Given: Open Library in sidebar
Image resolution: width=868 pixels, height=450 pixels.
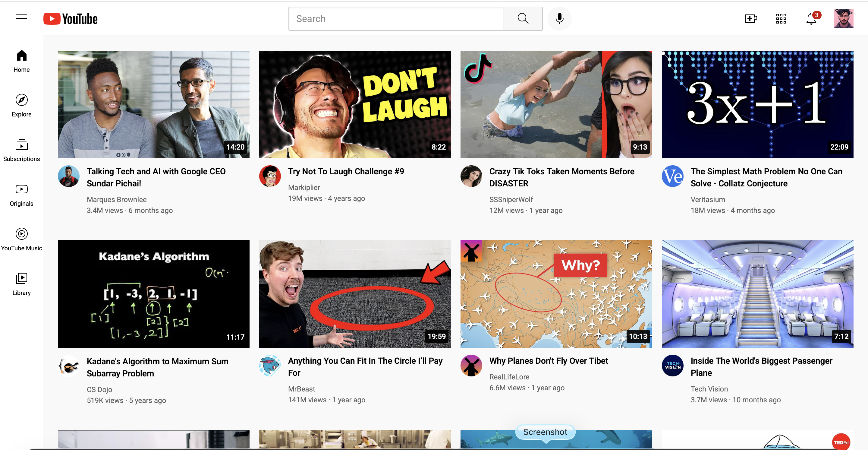Looking at the screenshot, I should coord(22,284).
